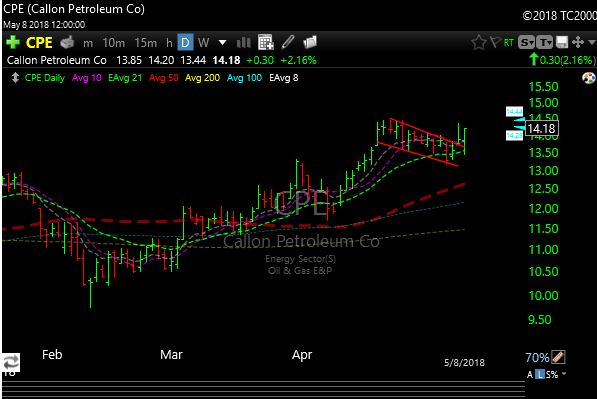Image resolution: width=597 pixels, height=399 pixels.
Task: Open the color palette wheel icon
Action: 589,78
